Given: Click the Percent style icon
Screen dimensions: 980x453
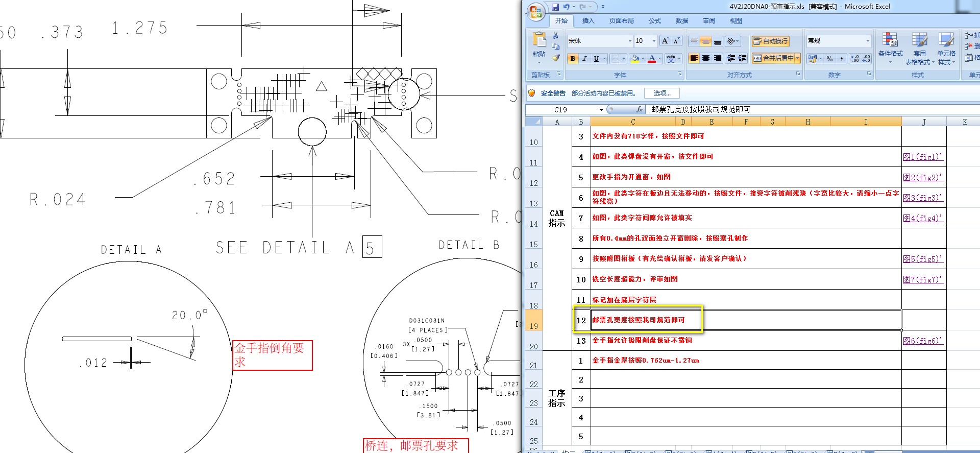Looking at the screenshot, I should 829,59.
